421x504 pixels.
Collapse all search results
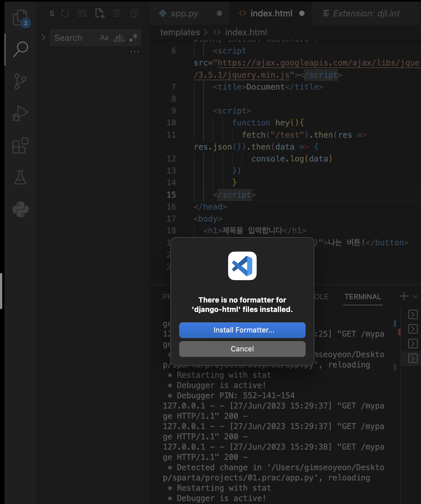(134, 13)
